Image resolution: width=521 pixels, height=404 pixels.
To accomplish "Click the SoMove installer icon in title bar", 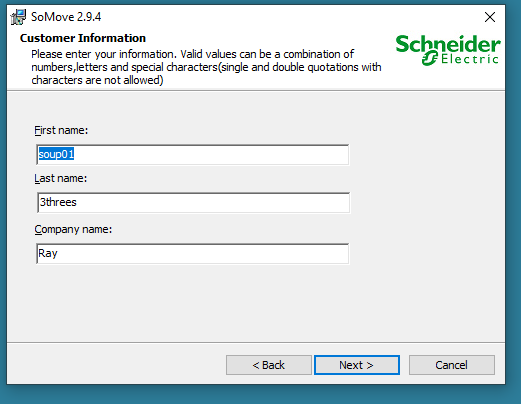I will [18, 17].
